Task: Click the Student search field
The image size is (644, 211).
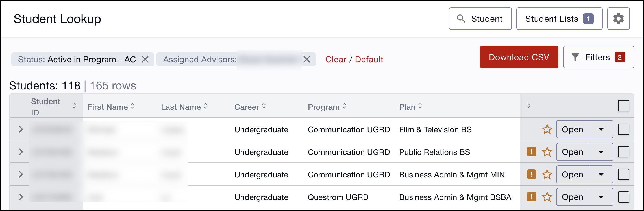Action: pyautogui.click(x=480, y=19)
